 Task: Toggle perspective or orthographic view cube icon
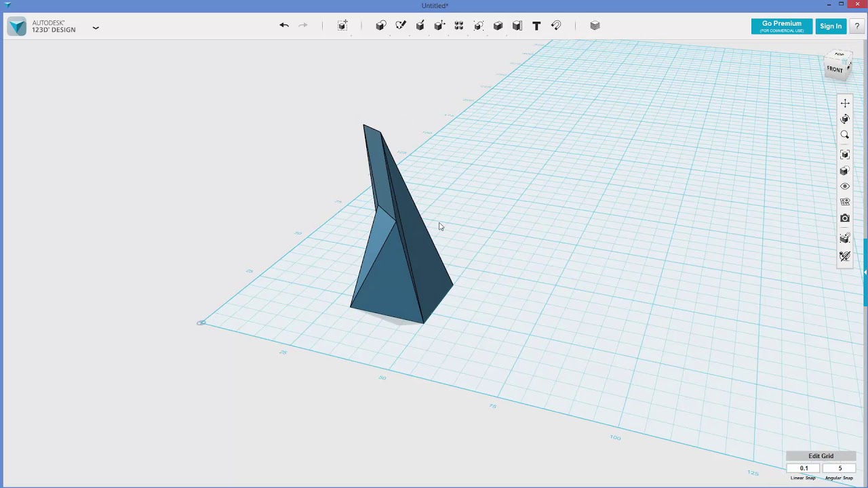click(x=845, y=171)
